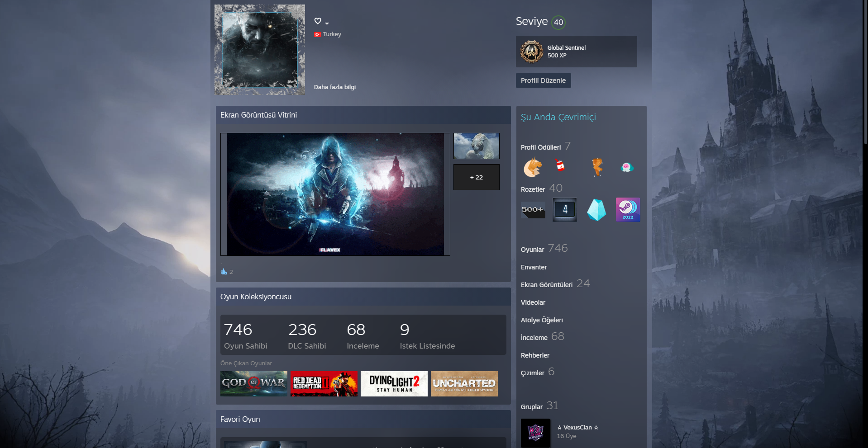Select the Dying Light 2 game banner
The width and height of the screenshot is (868, 448).
tap(394, 384)
